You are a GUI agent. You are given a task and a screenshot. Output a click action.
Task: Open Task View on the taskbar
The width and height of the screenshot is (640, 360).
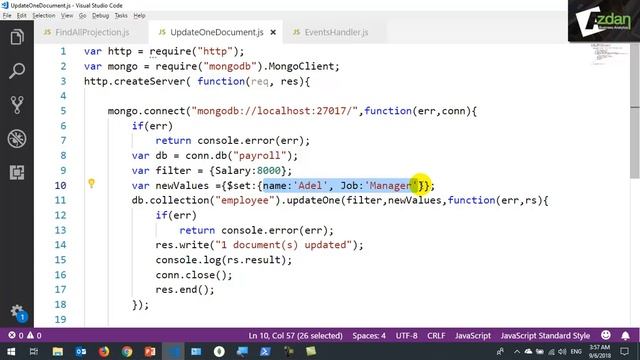[34, 351]
